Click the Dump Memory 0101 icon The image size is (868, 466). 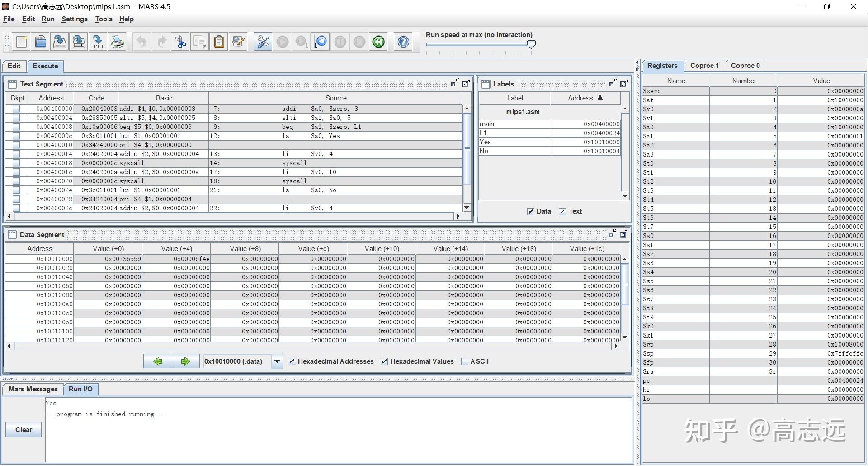[98, 42]
